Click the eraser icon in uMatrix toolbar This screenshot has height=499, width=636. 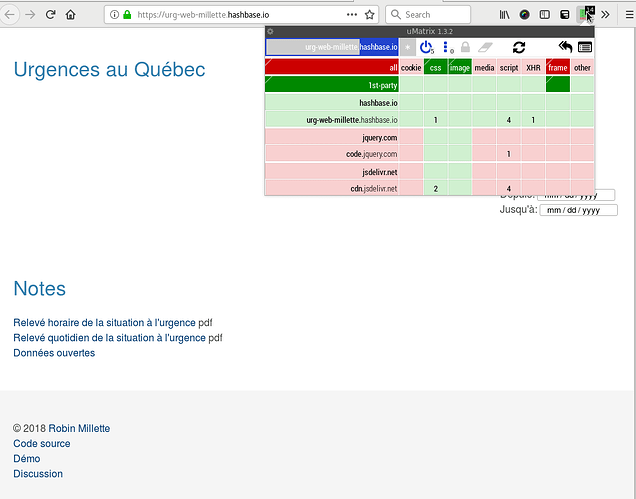click(x=485, y=47)
